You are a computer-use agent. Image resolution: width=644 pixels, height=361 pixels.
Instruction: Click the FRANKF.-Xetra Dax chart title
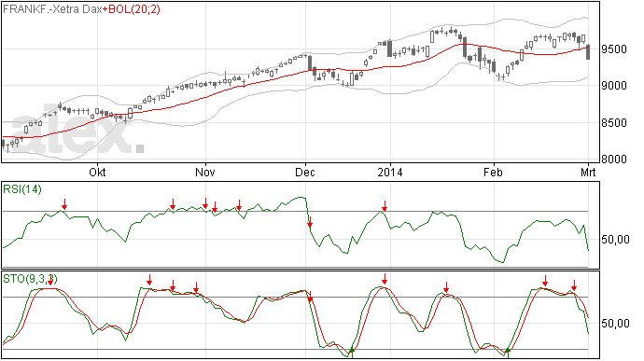coord(52,9)
